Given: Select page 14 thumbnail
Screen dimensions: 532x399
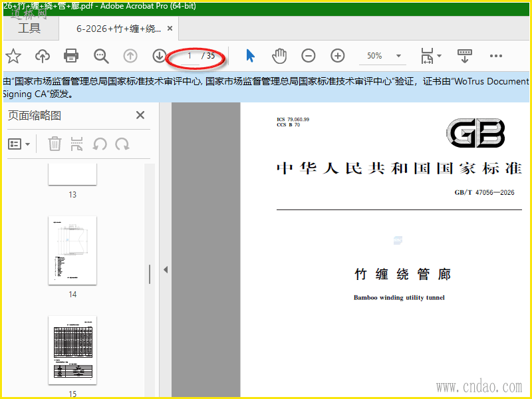Looking at the screenshot, I should coord(72,251).
